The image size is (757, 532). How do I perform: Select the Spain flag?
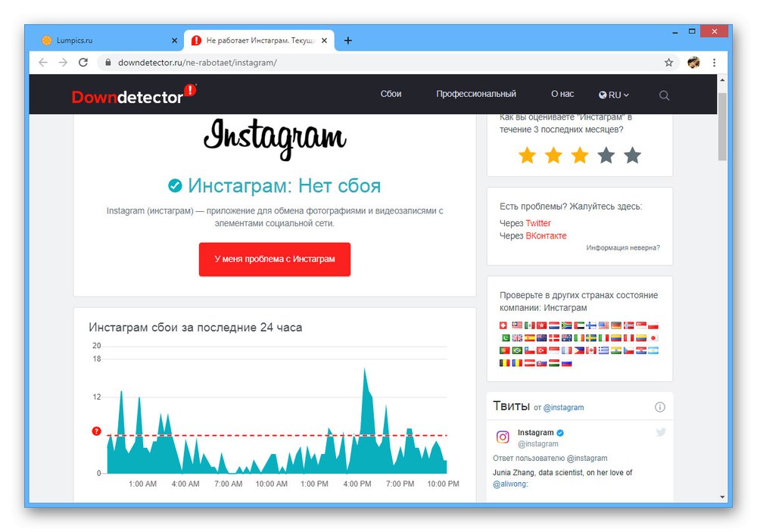[530, 338]
